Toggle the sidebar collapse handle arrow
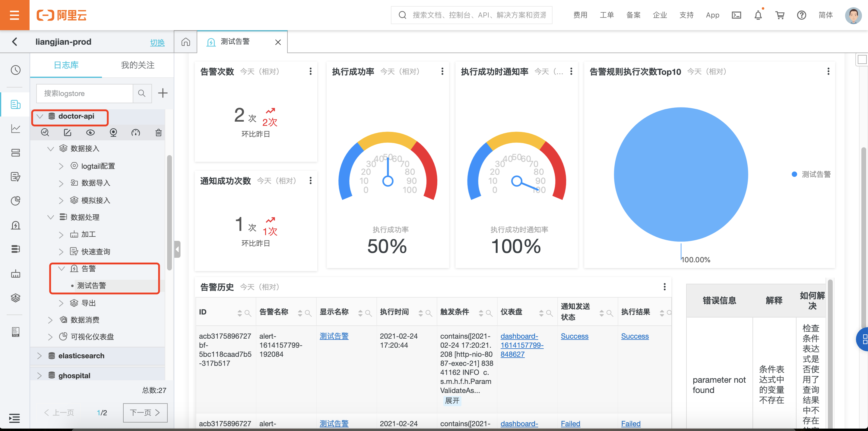Screen dimensions: 868x431 point(177,249)
